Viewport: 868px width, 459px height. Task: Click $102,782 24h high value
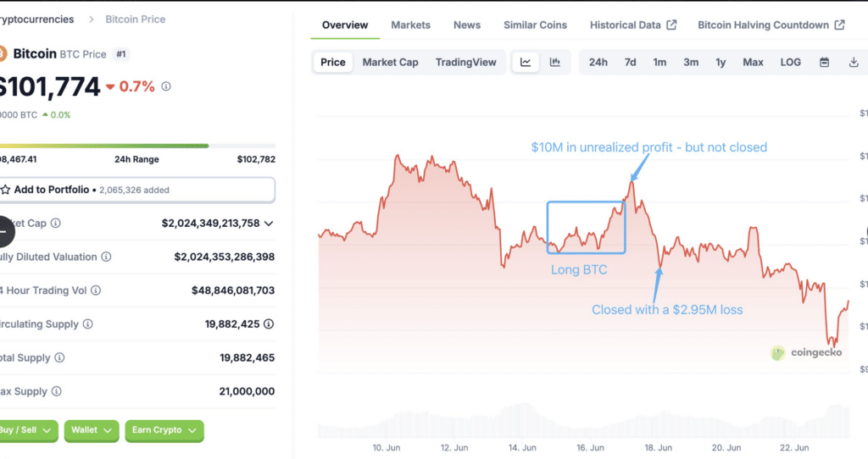pyautogui.click(x=256, y=159)
